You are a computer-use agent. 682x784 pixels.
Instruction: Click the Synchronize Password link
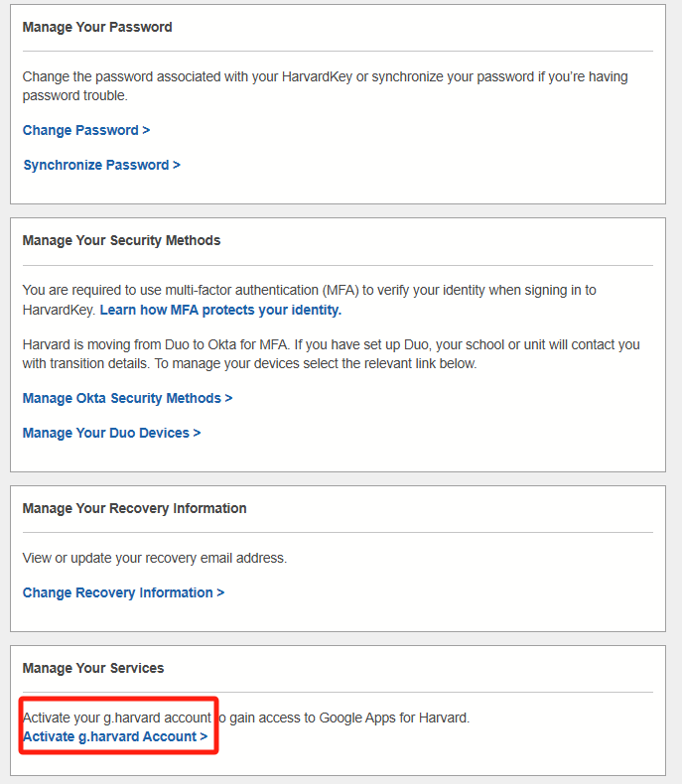pos(101,165)
